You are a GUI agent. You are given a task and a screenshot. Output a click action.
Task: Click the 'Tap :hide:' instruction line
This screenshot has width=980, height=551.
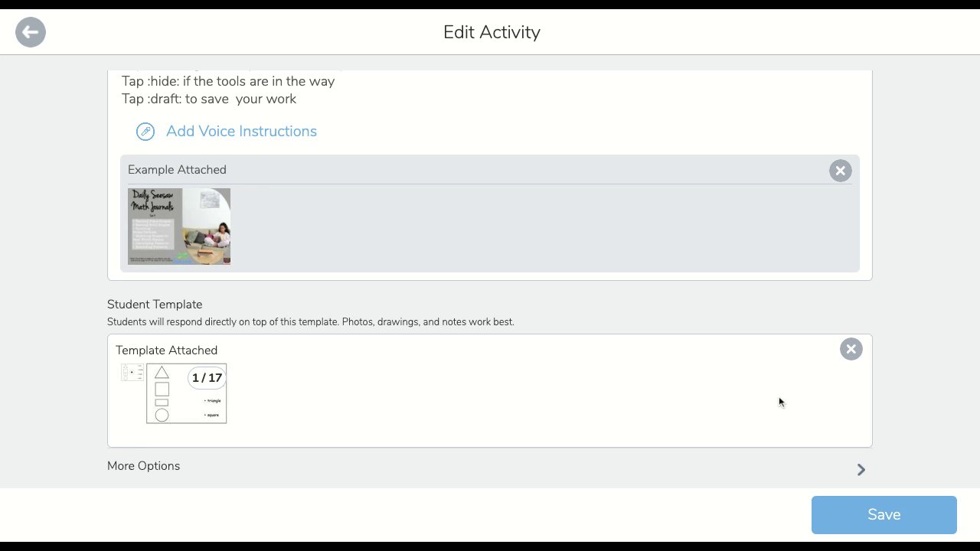click(228, 81)
